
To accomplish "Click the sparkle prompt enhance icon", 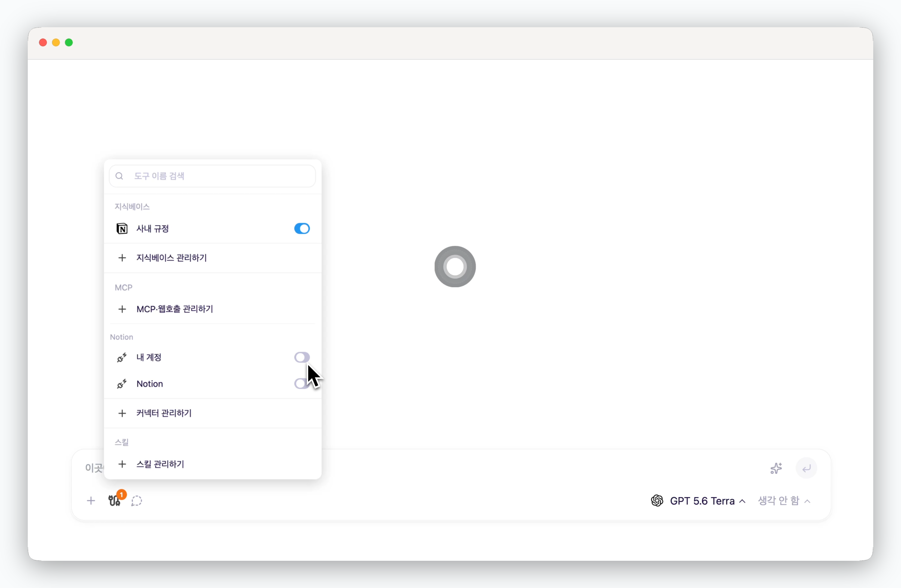I will pos(776,468).
